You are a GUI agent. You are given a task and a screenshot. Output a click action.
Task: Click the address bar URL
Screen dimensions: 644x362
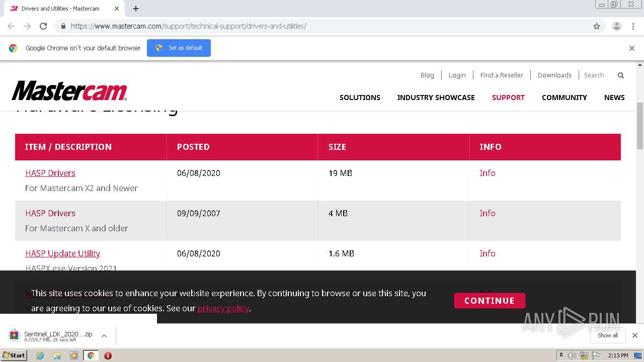[189, 26]
